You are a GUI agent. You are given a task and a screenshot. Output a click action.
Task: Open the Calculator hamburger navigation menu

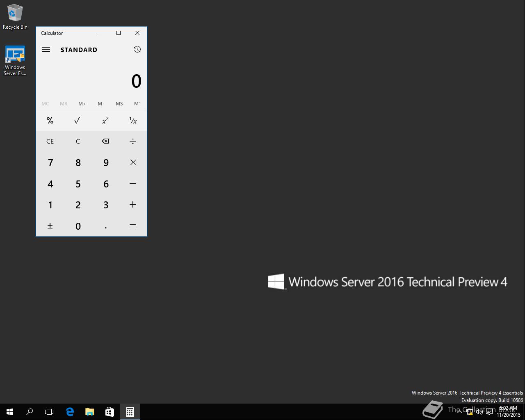[x=46, y=50]
